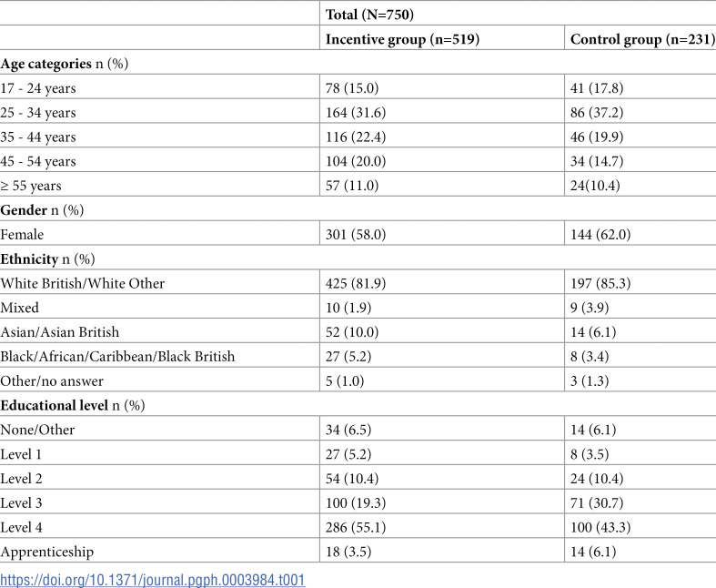Viewport: 716px width, 588px height.
Task: Select the Female row label
Action: (x=22, y=234)
